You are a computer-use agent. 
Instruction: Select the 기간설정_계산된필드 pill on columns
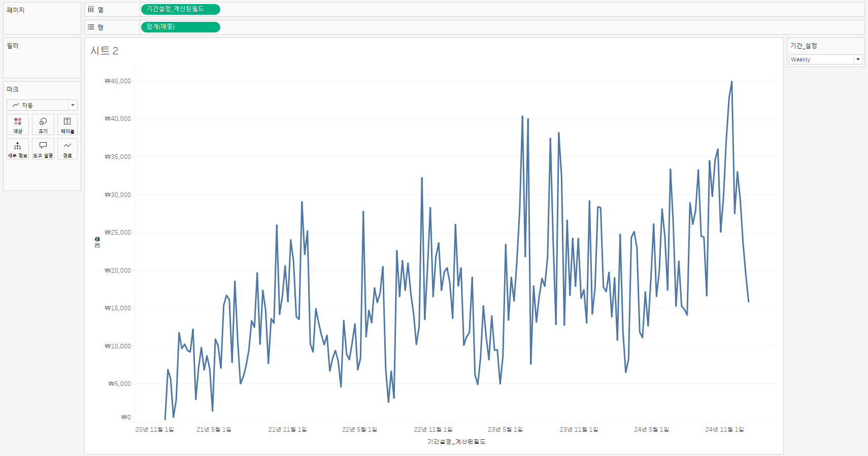click(180, 9)
